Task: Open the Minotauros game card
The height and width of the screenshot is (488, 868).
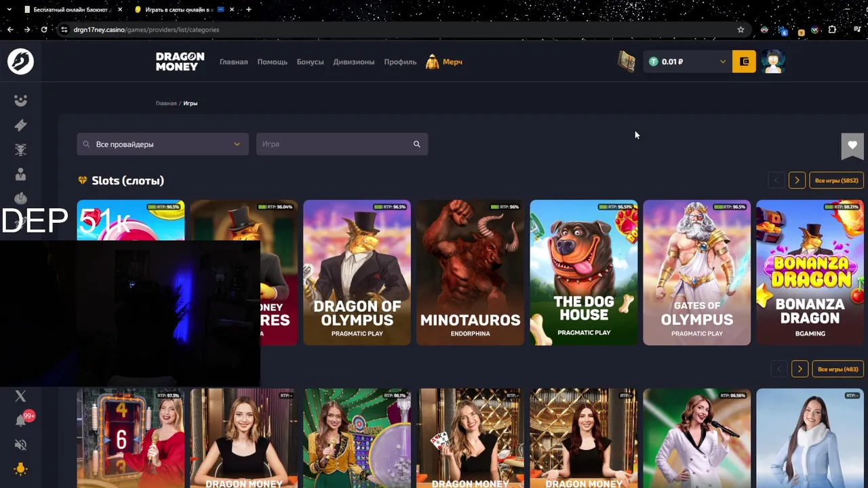Action: [x=470, y=272]
